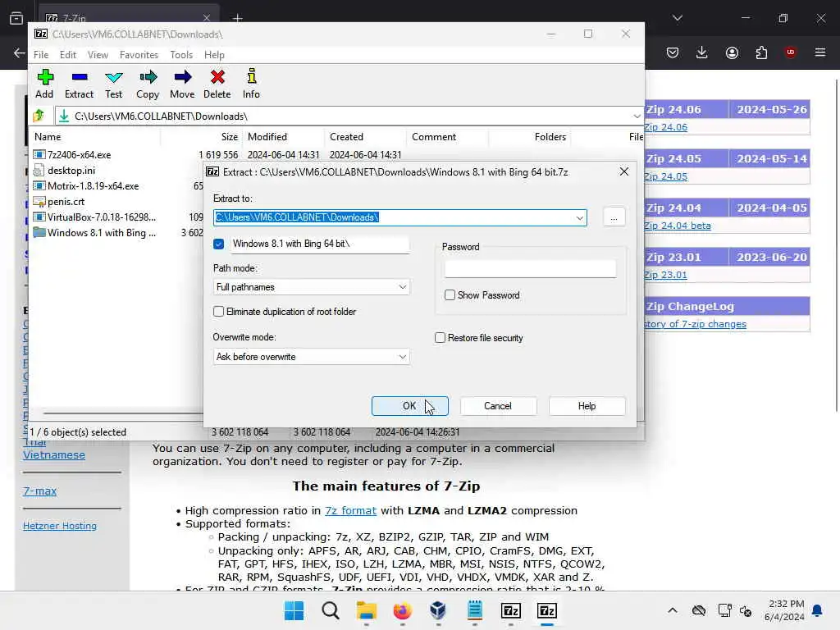840x630 pixels.
Task: Run the Test archive tool
Action: (113, 84)
